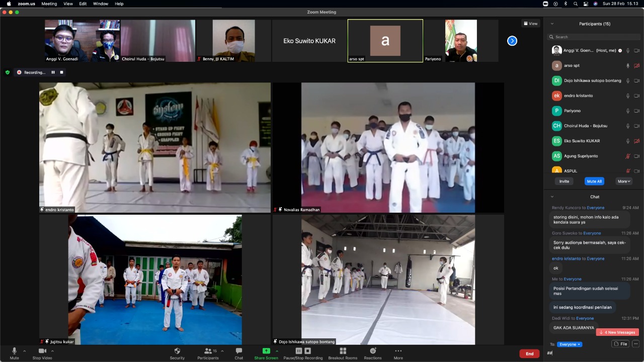
Task: Toggle the Mute microphone button
Action: coord(14,351)
